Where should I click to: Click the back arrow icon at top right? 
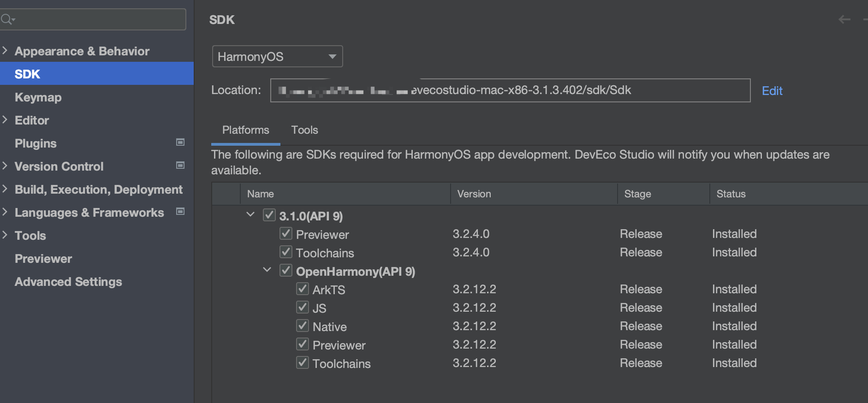click(844, 19)
